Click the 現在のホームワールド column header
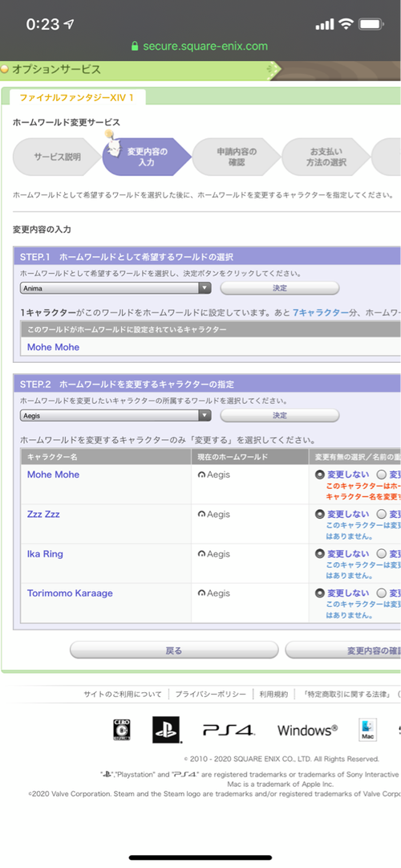 (x=250, y=457)
